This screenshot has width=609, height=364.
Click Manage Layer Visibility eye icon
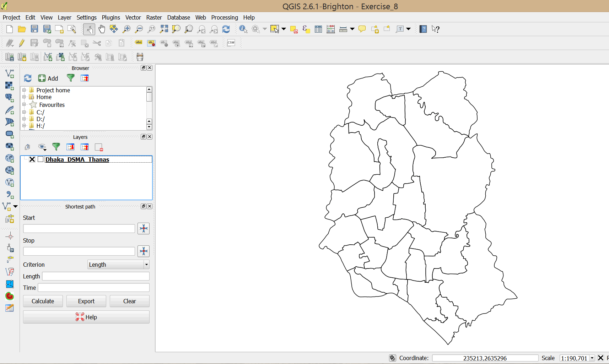(x=42, y=147)
